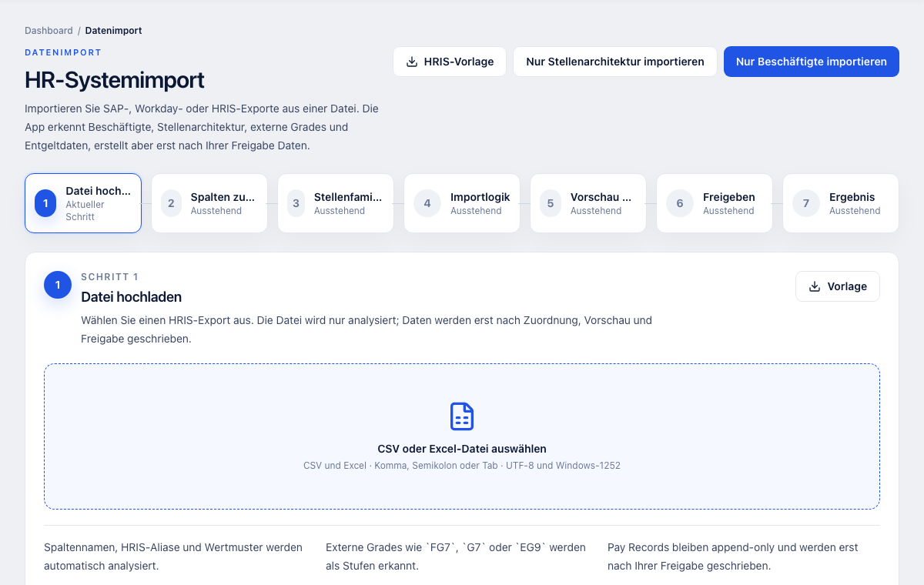This screenshot has width=924, height=585.
Task: Click the HR-Systemimport page heading
Action: (x=115, y=80)
